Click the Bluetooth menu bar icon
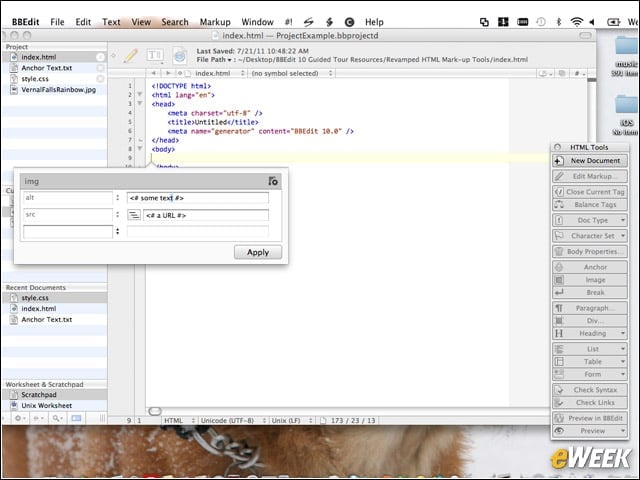 coord(559,22)
